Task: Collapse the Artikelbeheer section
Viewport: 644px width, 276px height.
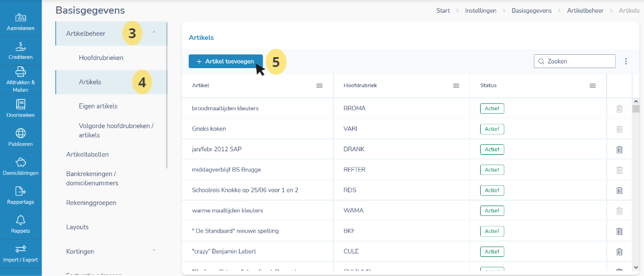Action: point(153,32)
